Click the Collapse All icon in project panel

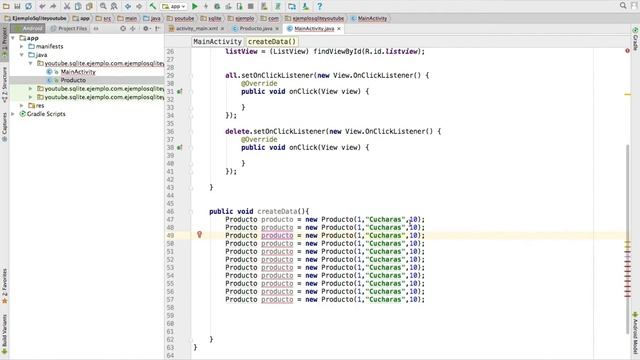[x=133, y=29]
